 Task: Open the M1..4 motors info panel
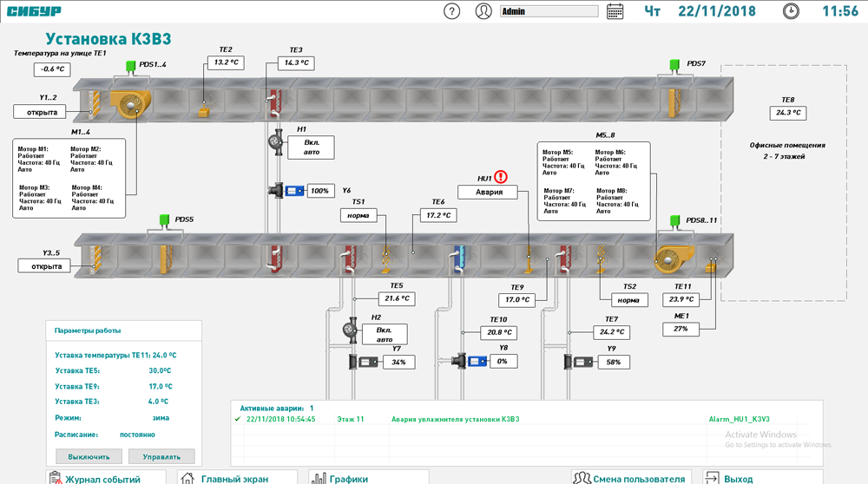tap(69, 178)
